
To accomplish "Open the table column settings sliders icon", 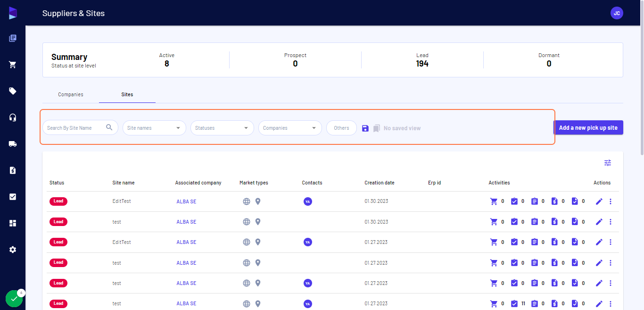I will (x=608, y=163).
